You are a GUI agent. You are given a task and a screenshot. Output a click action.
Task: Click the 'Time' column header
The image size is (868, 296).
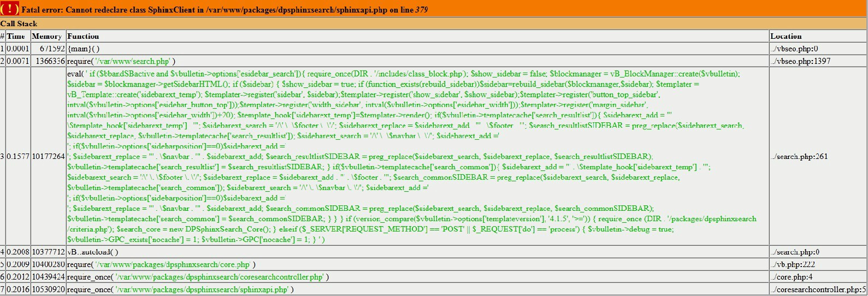[x=16, y=36]
